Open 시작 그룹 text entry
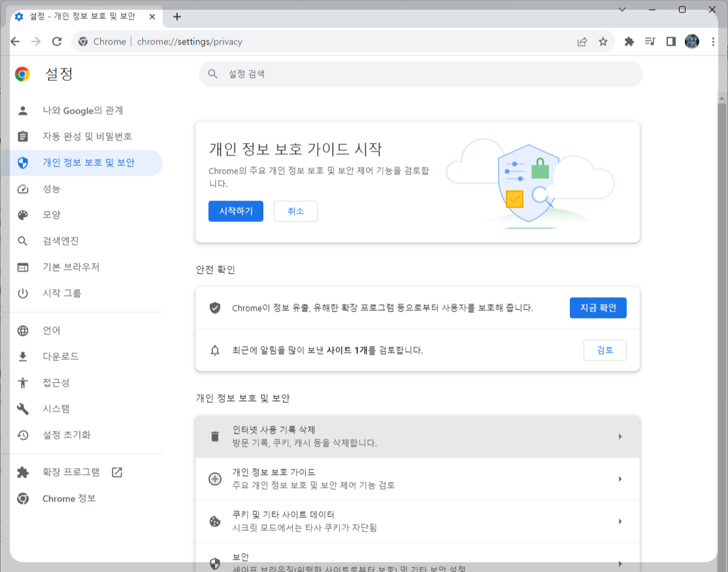The width and height of the screenshot is (728, 572). pyautogui.click(x=61, y=293)
